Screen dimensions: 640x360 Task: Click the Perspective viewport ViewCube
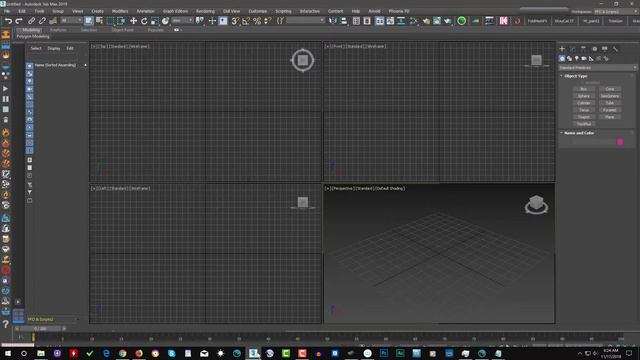tap(536, 204)
